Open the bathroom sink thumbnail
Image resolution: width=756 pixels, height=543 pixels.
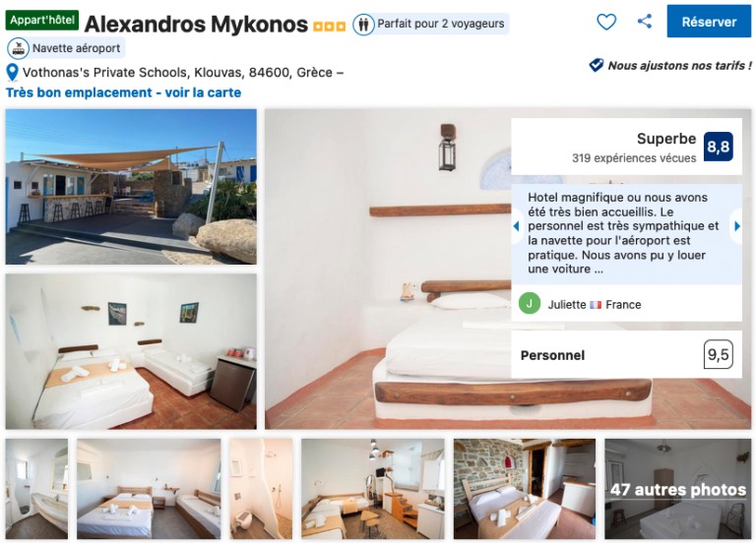tap(36, 489)
